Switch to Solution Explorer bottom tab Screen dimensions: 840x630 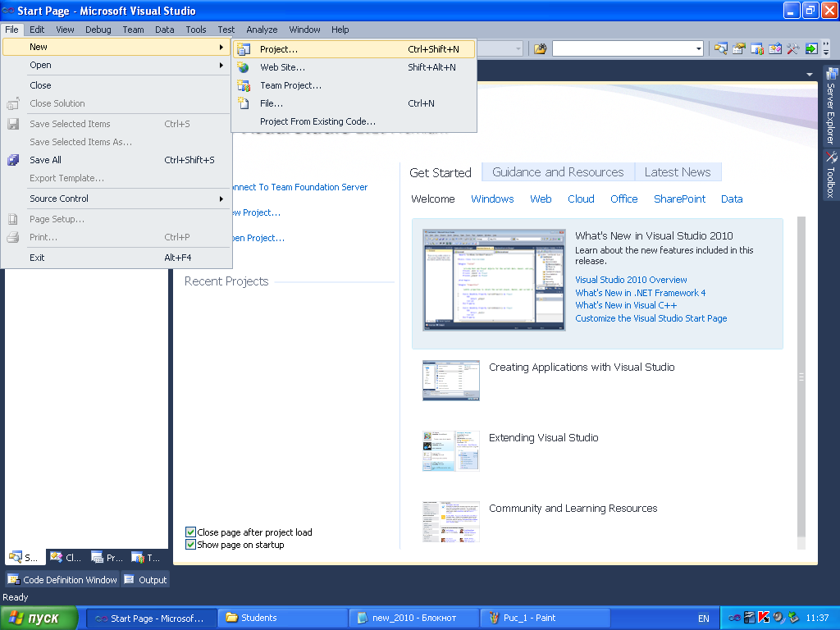(x=24, y=558)
